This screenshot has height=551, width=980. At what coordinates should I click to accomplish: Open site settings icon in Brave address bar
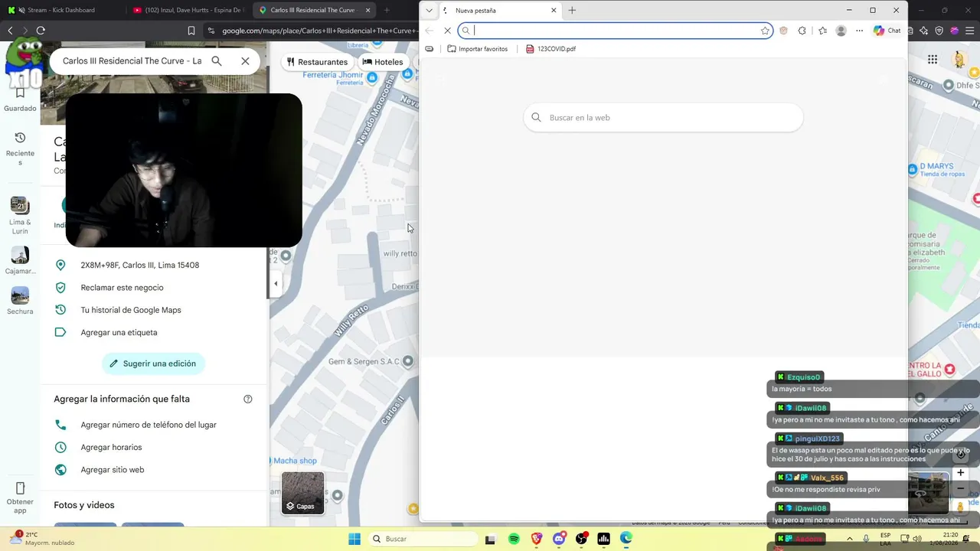[211, 31]
